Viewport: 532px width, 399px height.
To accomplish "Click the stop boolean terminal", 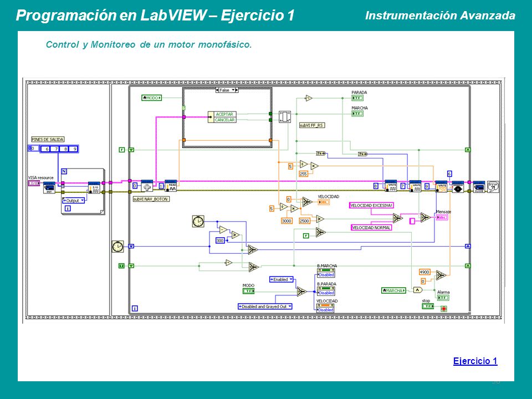I will coord(428,306).
